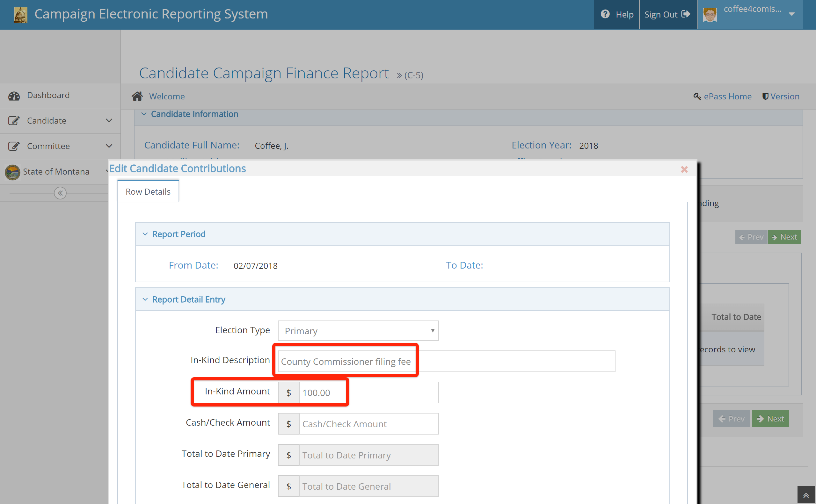
Task: Expand the Committee sidebar menu
Action: [109, 146]
